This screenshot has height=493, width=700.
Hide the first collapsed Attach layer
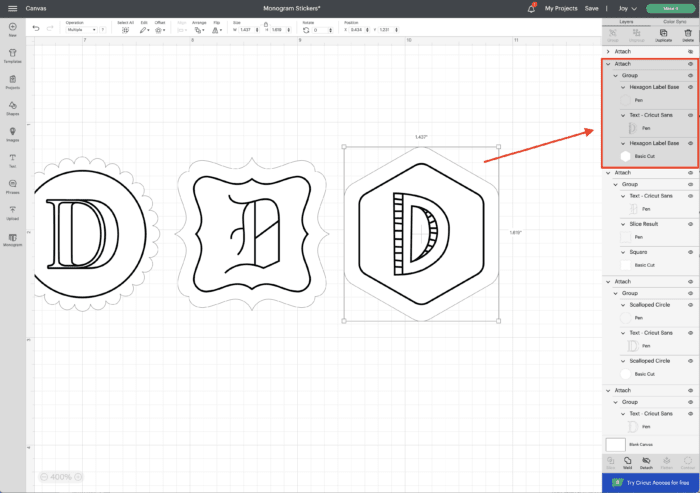(x=690, y=50)
